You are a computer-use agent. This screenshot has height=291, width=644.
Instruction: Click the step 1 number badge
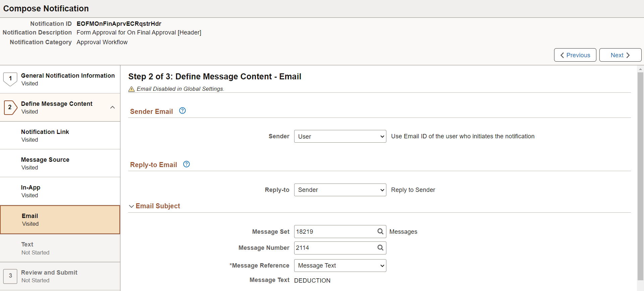10,79
